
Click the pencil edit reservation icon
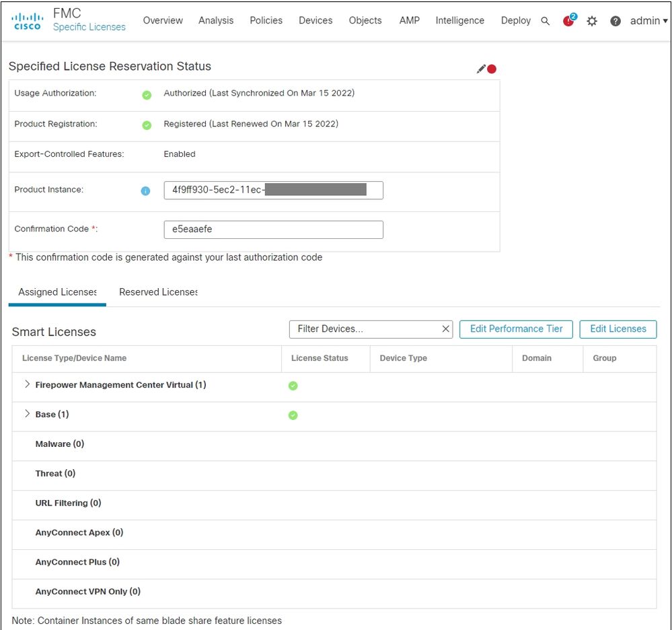click(481, 69)
